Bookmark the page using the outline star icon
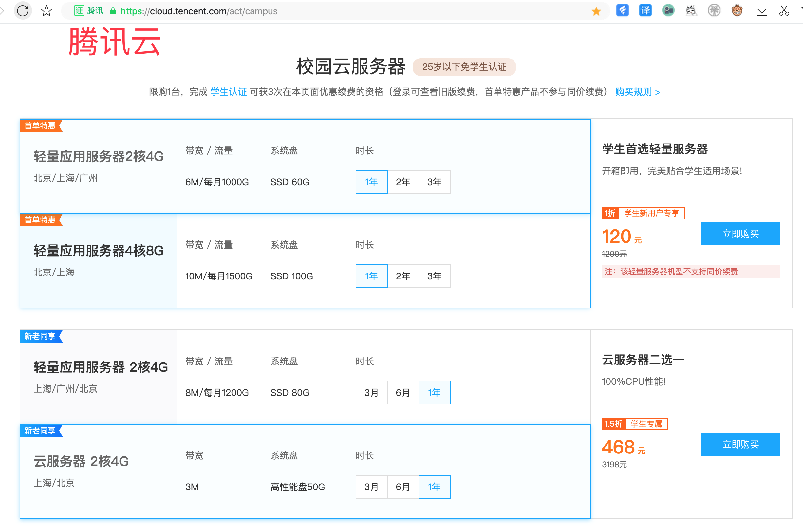Image resolution: width=803 pixels, height=532 pixels. coord(47,11)
